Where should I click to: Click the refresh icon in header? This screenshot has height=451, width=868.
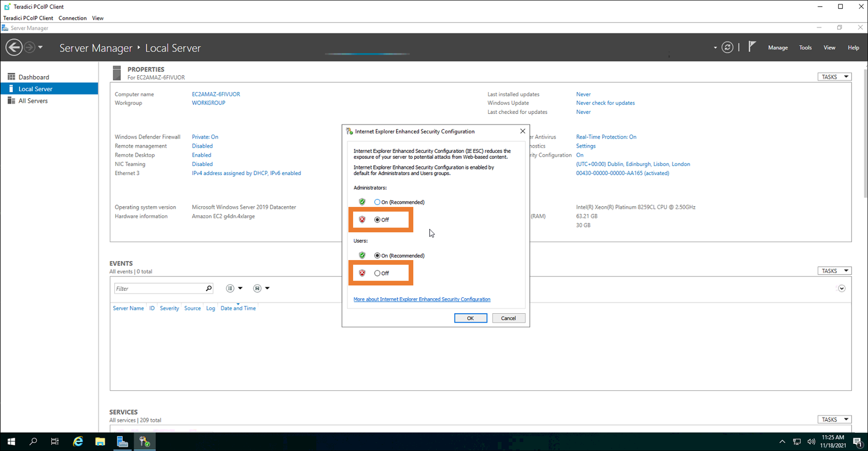pos(727,47)
